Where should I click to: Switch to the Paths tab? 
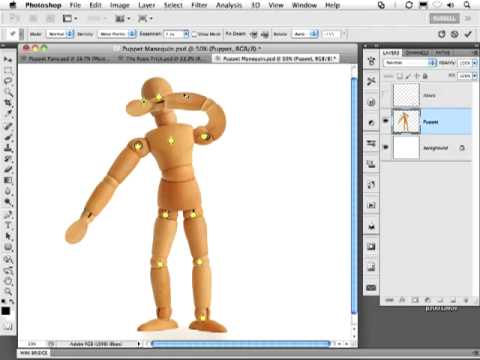pos(442,53)
